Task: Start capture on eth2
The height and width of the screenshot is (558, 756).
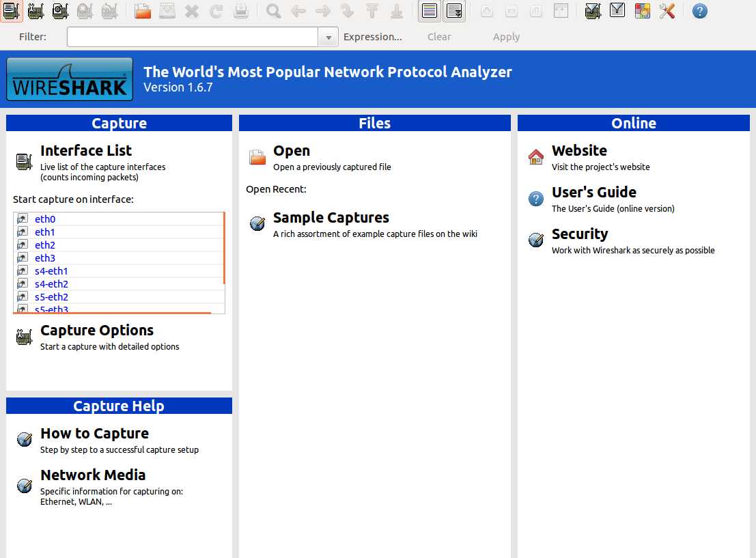Action: [x=45, y=245]
